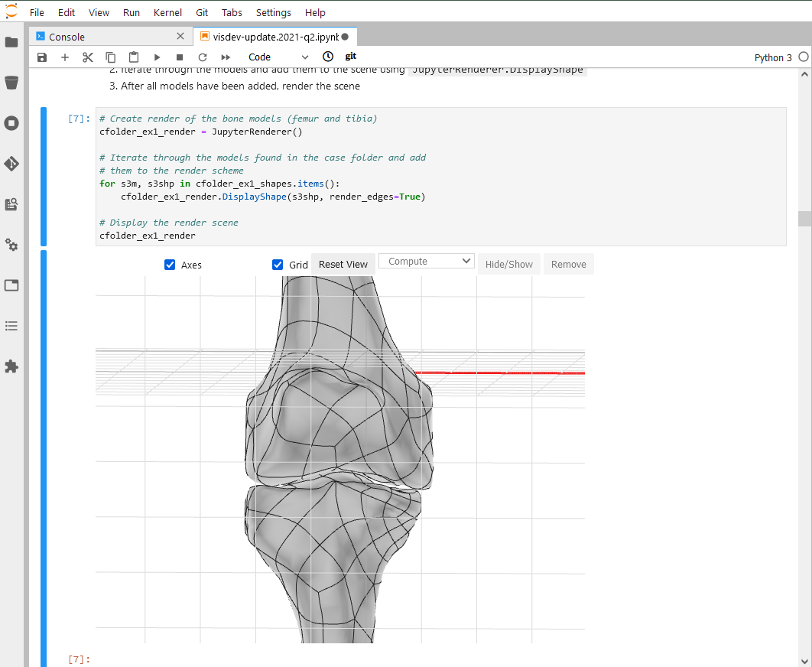This screenshot has width=812, height=667.
Task: Open the Git panel in the sidebar
Action: (x=11, y=163)
